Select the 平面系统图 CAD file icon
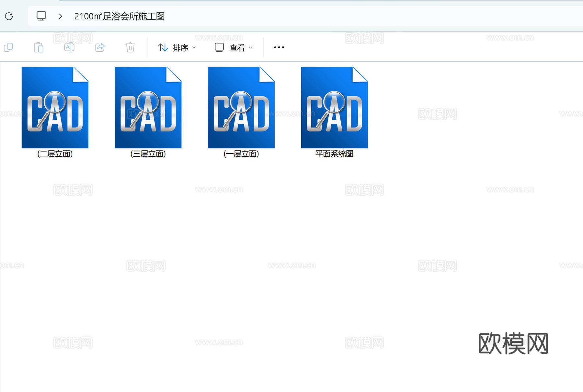Screen dimensions: 583x392 point(334,107)
